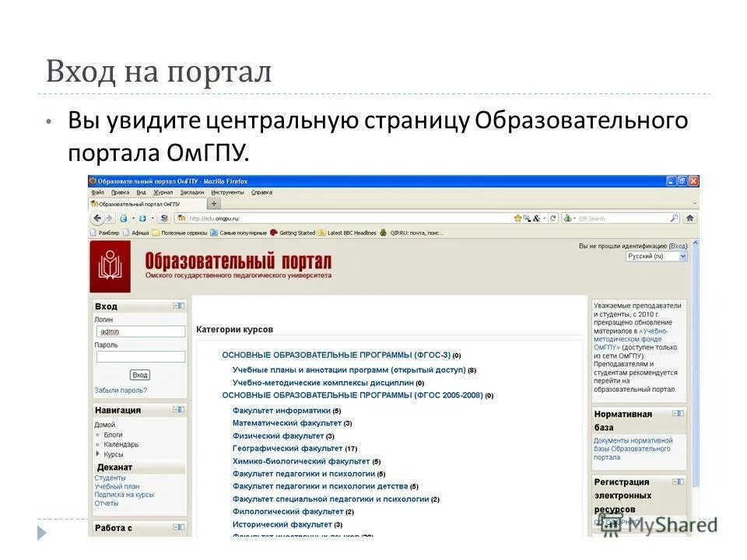Click the Отчеты link under Деканат
The image size is (747, 560).
[x=107, y=503]
